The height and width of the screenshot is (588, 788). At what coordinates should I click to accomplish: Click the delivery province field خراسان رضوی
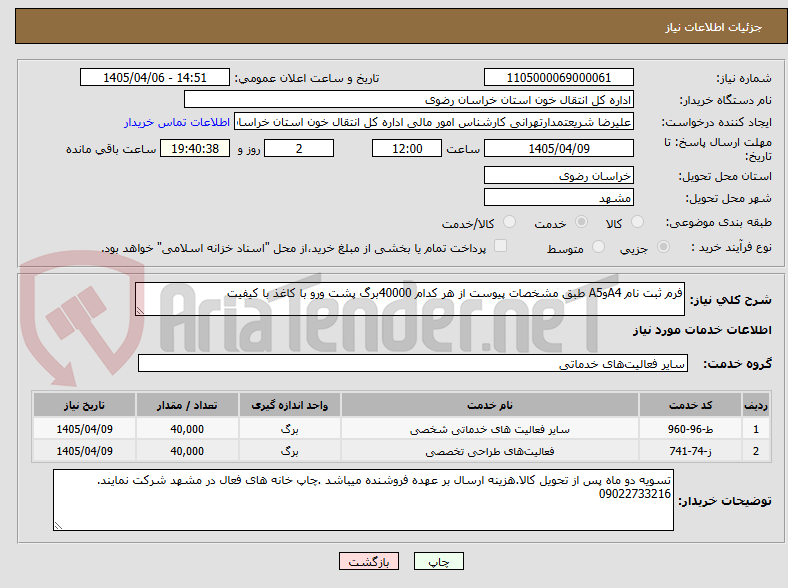point(558,175)
